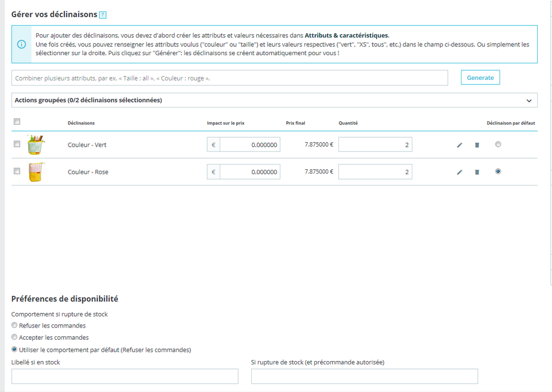Click the Impact sur le prix header
The image size is (552, 392).
226,123
